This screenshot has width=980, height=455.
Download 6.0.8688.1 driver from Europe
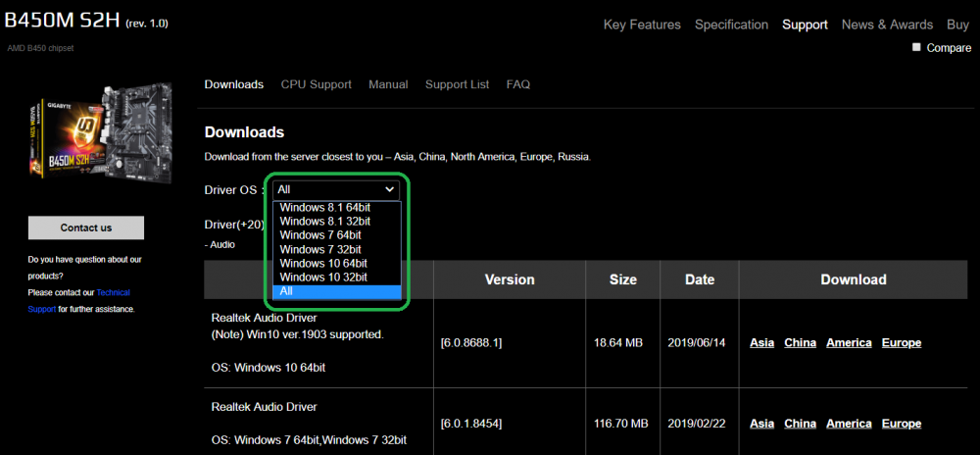pos(902,343)
